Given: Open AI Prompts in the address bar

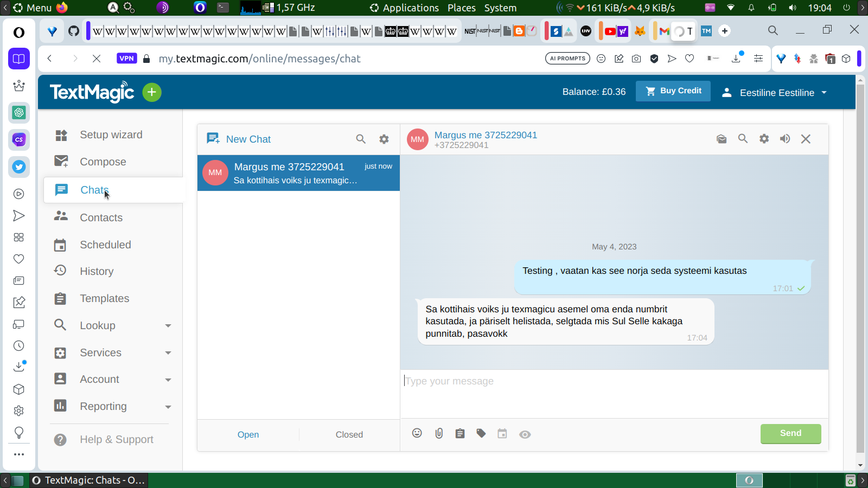Looking at the screenshot, I should tap(567, 59).
